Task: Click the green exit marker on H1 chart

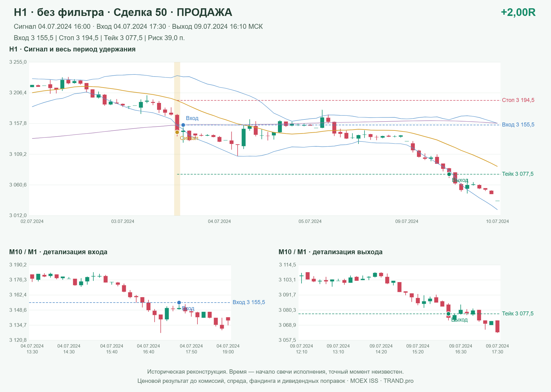Action: (x=449, y=174)
